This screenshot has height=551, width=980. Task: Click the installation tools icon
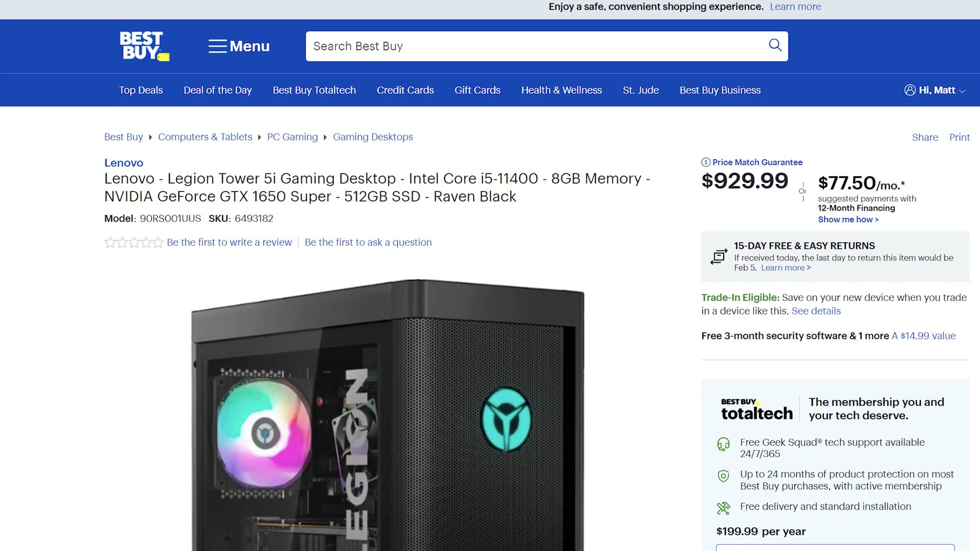tap(723, 508)
